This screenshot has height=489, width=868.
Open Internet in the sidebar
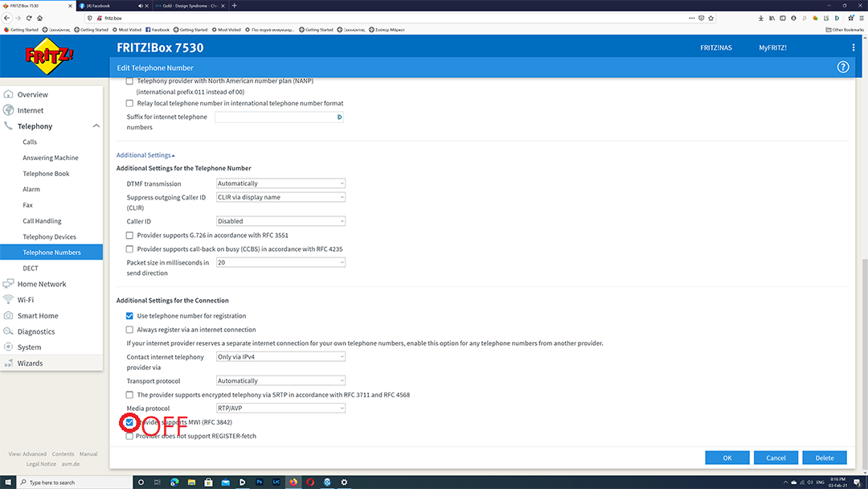click(x=31, y=110)
